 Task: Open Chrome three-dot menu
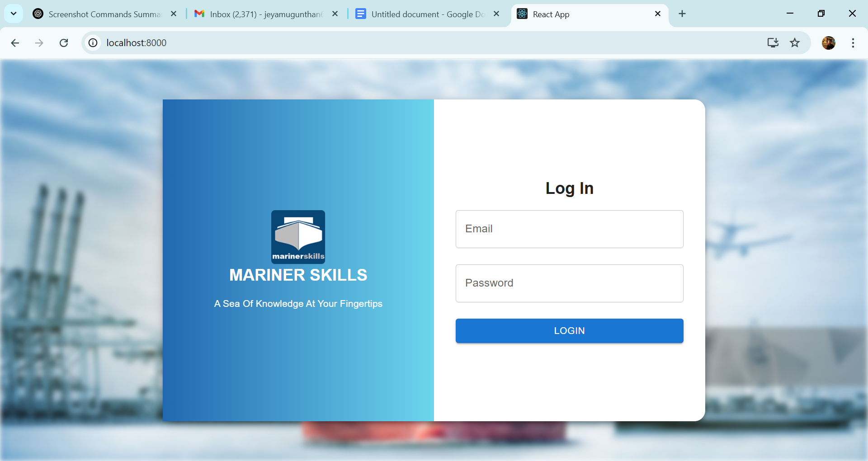853,43
